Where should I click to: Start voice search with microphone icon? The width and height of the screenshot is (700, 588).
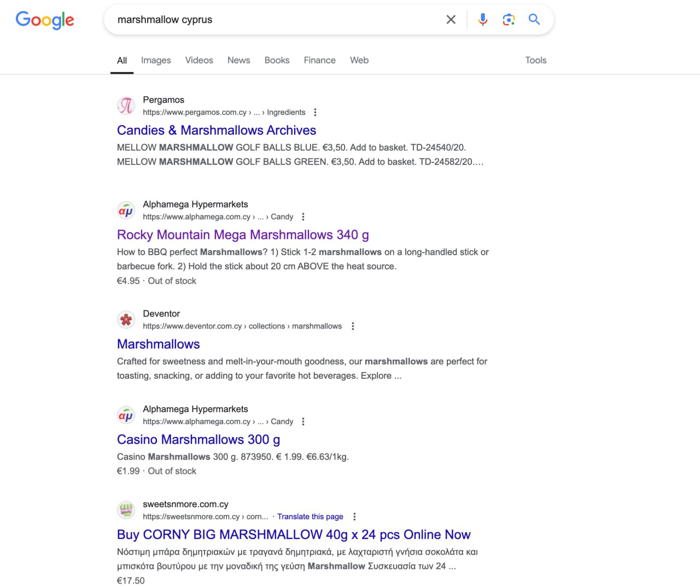point(482,20)
